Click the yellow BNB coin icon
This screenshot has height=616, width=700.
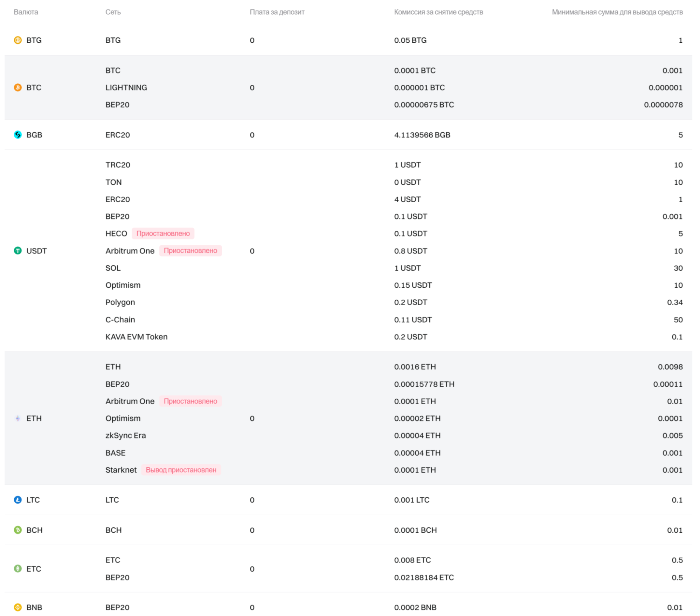click(18, 607)
